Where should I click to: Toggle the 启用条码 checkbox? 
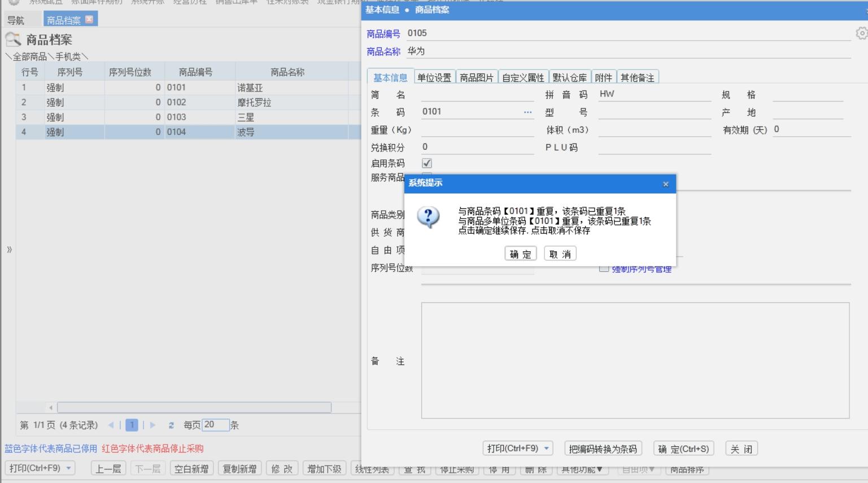[x=427, y=163]
